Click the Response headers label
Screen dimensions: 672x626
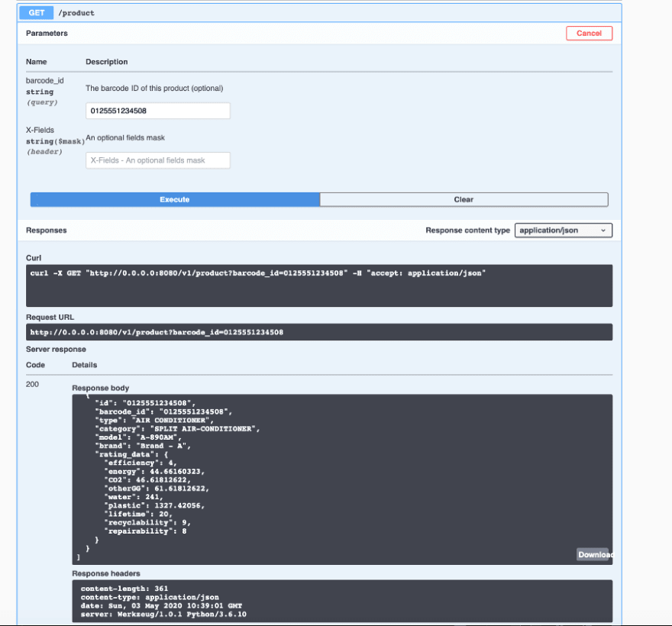point(106,574)
